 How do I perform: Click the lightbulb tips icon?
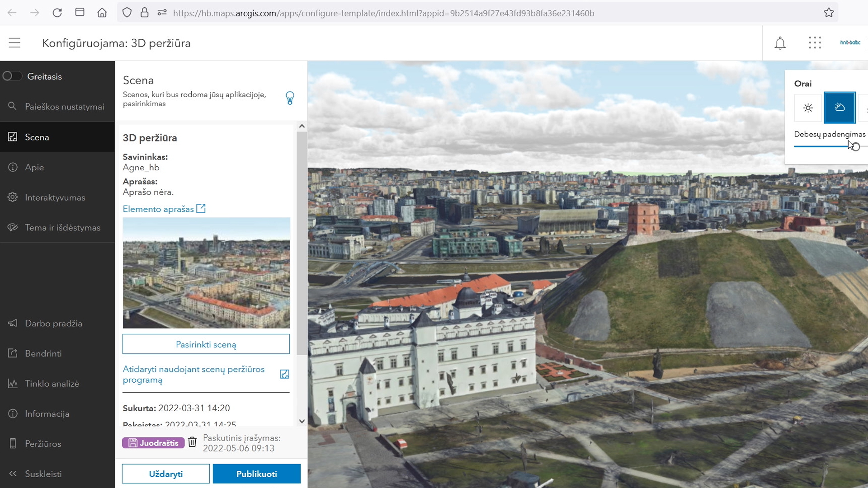click(290, 98)
